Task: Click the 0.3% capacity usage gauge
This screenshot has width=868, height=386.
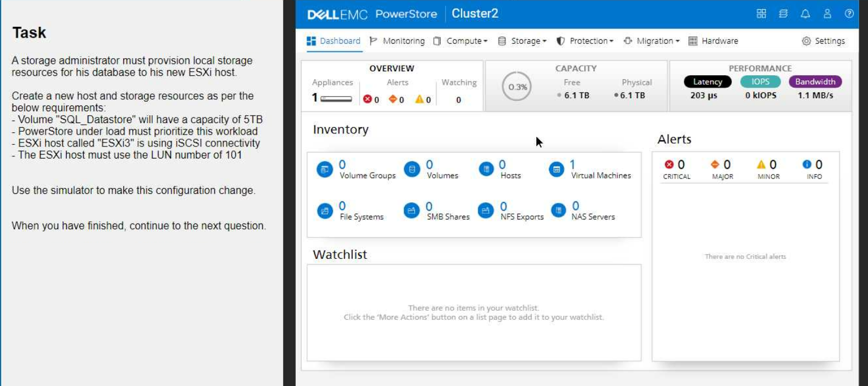Action: (517, 87)
